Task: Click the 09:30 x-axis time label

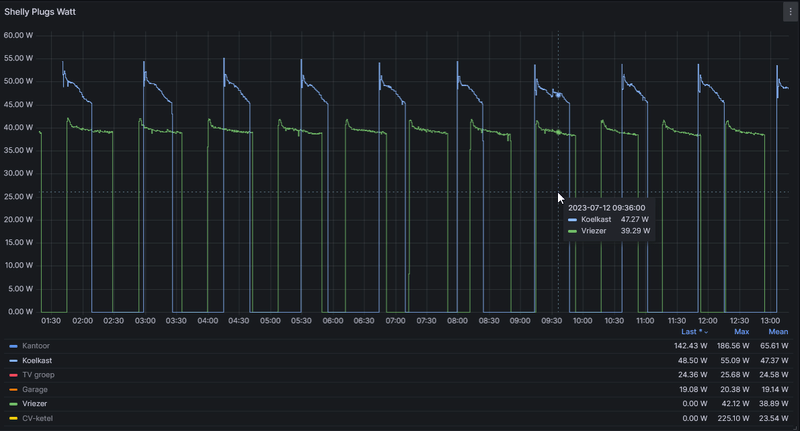Action: click(552, 321)
